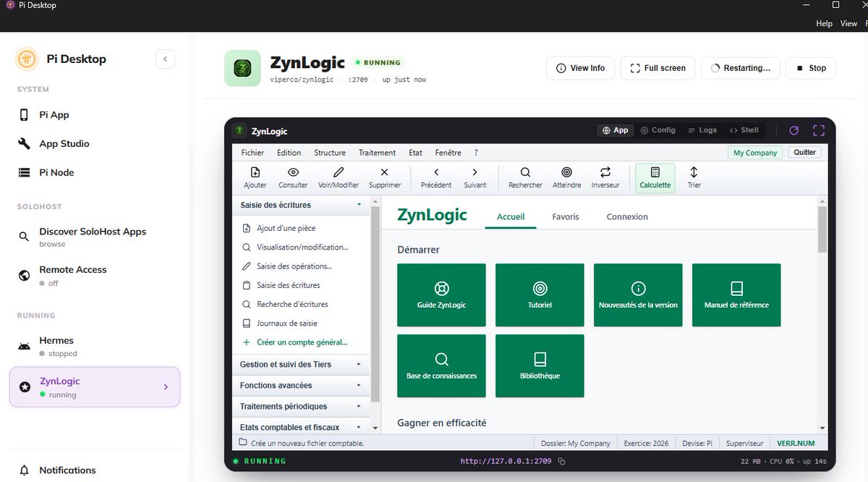Open the Fenêtre menu
The width and height of the screenshot is (868, 482).
pyautogui.click(x=448, y=153)
